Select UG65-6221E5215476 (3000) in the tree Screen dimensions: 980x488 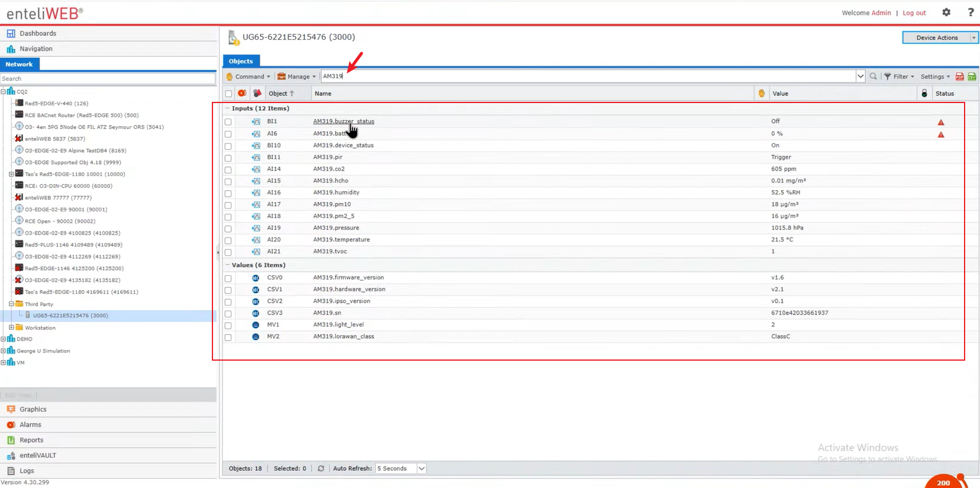click(x=70, y=316)
